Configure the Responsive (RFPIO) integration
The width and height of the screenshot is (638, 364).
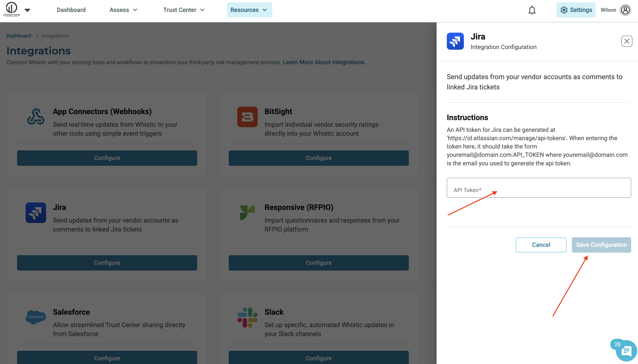coord(319,263)
